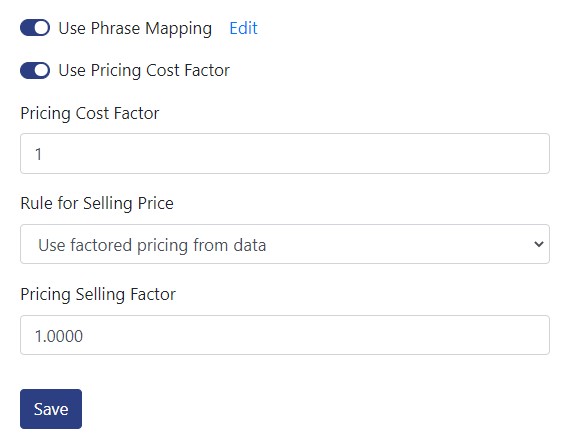The width and height of the screenshot is (571, 442).
Task: Click the 'Pricing Cost Factor' field label
Action: pyautogui.click(x=90, y=113)
